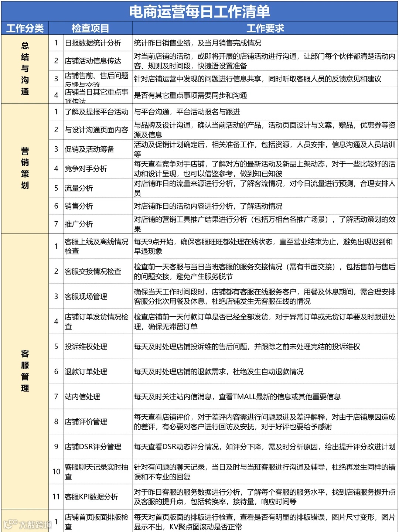Click the 客服上线及离线情况检查 cell
This screenshot has height=532, width=399.
coord(98,246)
